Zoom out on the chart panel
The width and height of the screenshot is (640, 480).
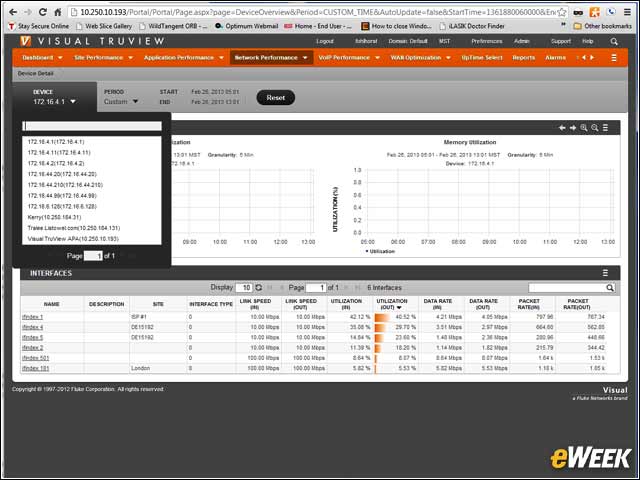coord(595,128)
